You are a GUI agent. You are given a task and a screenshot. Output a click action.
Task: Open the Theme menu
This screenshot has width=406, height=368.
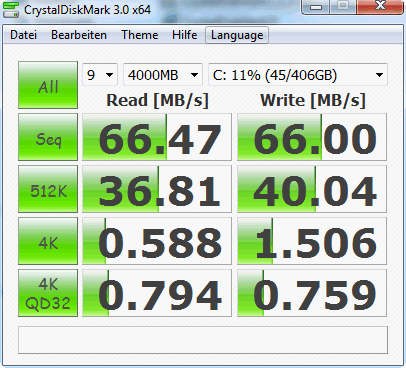coord(140,35)
